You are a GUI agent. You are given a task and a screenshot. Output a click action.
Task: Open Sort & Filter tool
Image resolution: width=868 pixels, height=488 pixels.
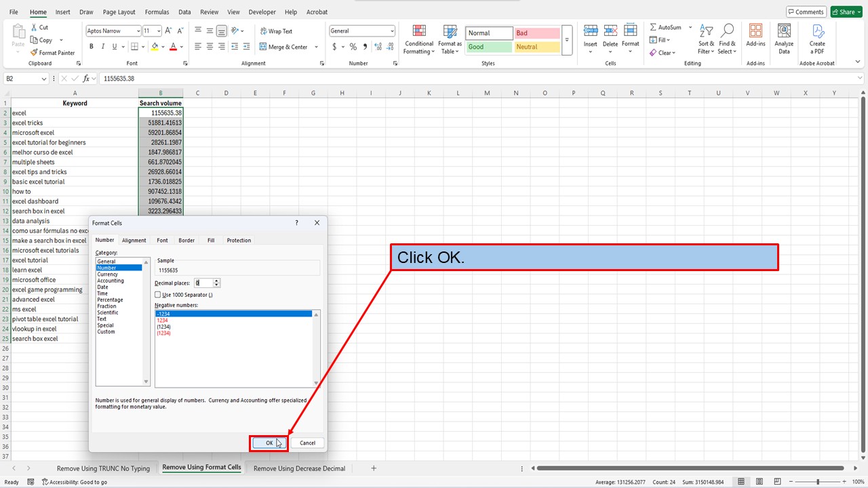[707, 39]
